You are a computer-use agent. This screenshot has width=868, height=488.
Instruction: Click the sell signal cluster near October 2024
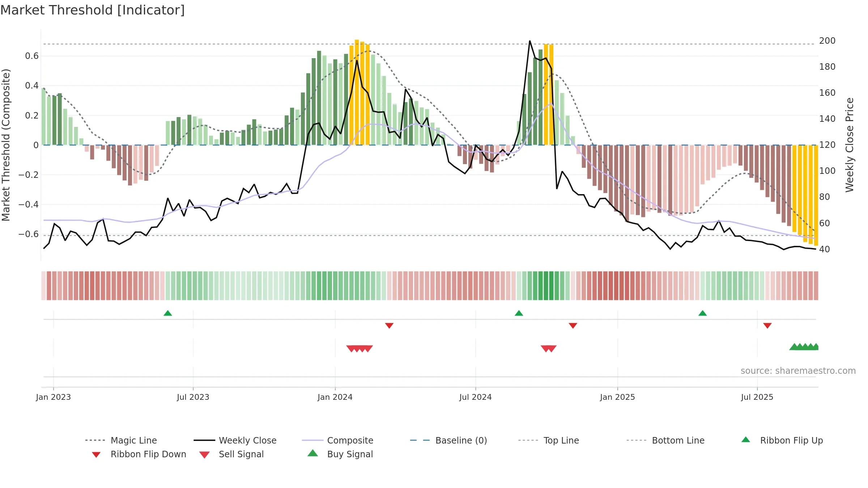click(x=549, y=348)
